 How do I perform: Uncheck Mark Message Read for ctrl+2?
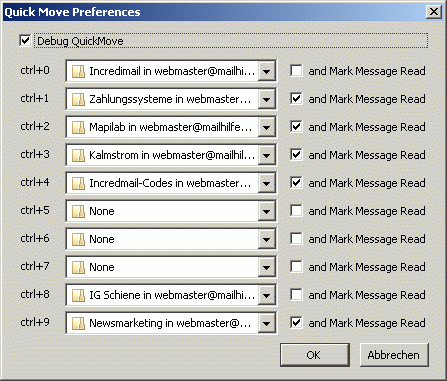point(296,127)
